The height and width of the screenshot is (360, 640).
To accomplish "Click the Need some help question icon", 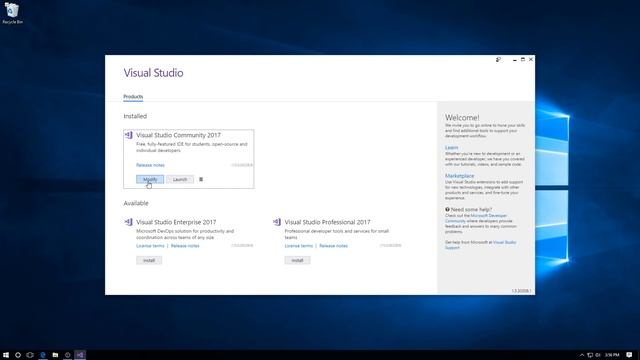I will click(x=447, y=209).
